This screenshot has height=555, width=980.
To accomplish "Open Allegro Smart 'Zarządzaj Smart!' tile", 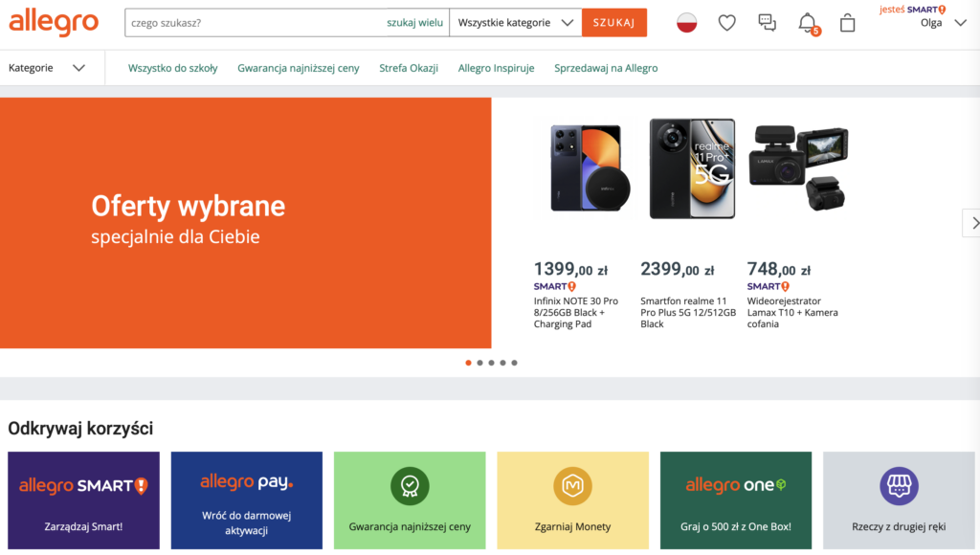I will click(84, 500).
